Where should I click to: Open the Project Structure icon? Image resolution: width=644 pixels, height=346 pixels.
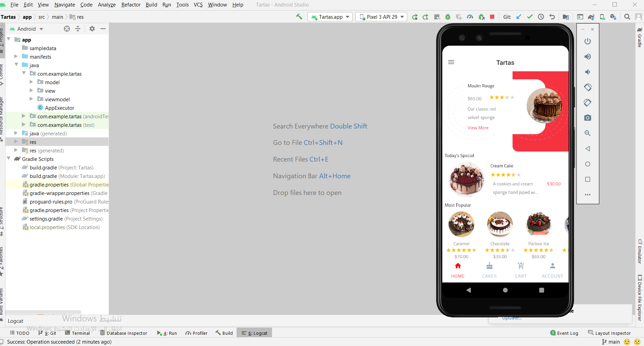tap(566, 17)
